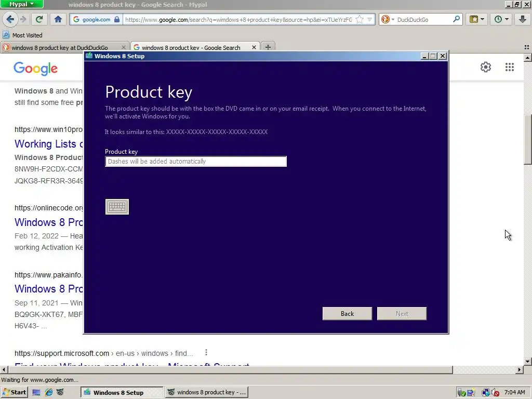Click the vertical scrollbar up arrow
The width and height of the screenshot is (532, 399).
tap(528, 58)
